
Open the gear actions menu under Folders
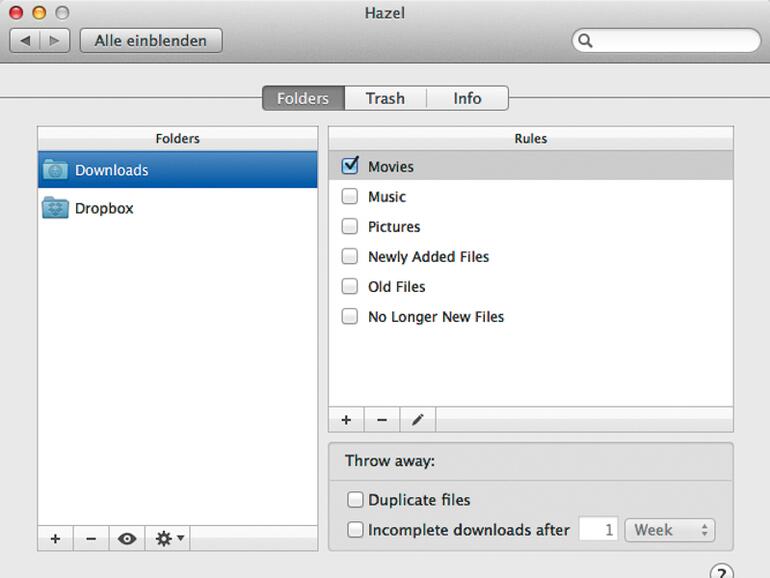pos(168,539)
